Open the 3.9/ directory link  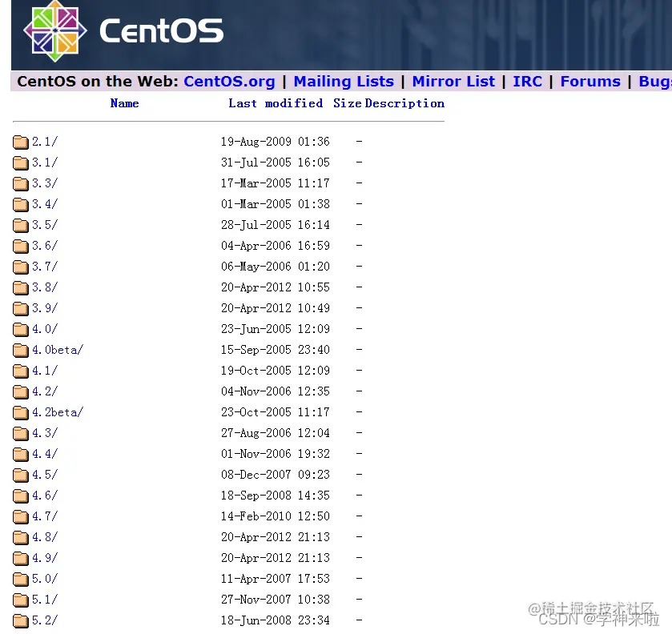45,308
